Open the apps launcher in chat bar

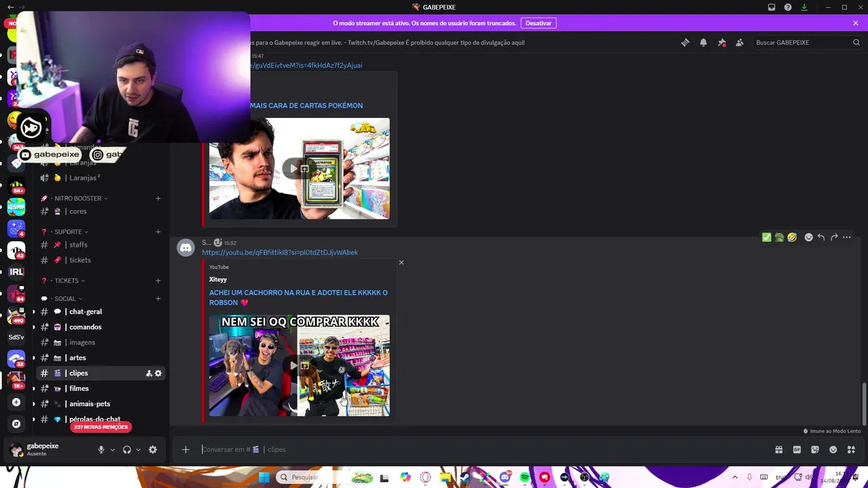point(851,449)
